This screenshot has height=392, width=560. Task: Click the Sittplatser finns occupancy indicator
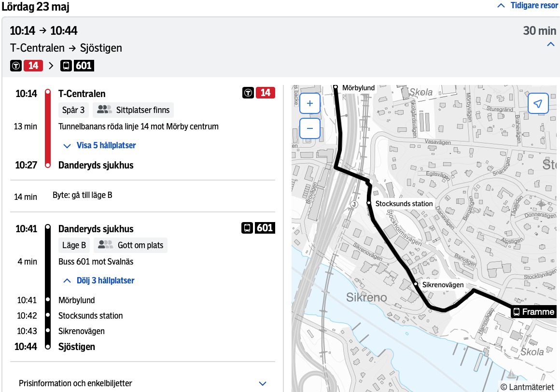(x=133, y=110)
